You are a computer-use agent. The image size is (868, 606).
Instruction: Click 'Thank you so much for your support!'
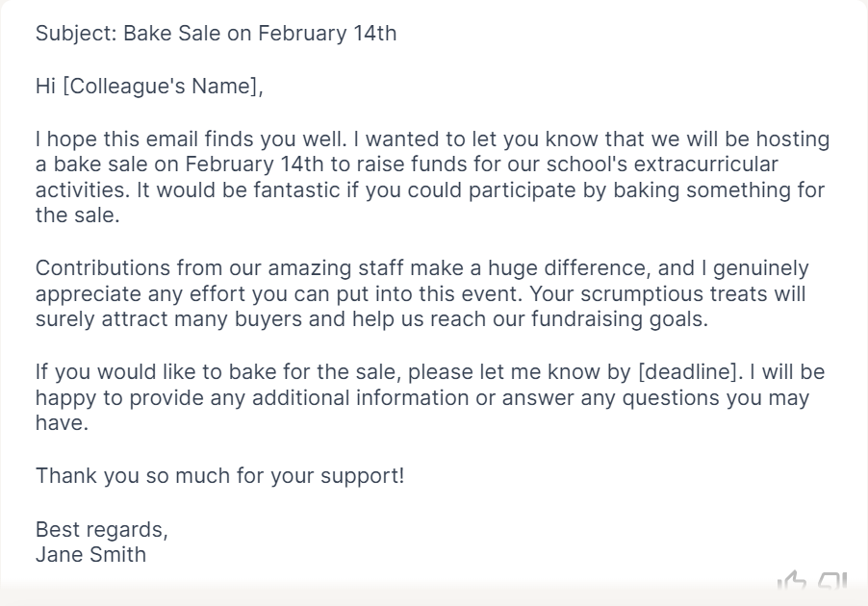tap(219, 476)
